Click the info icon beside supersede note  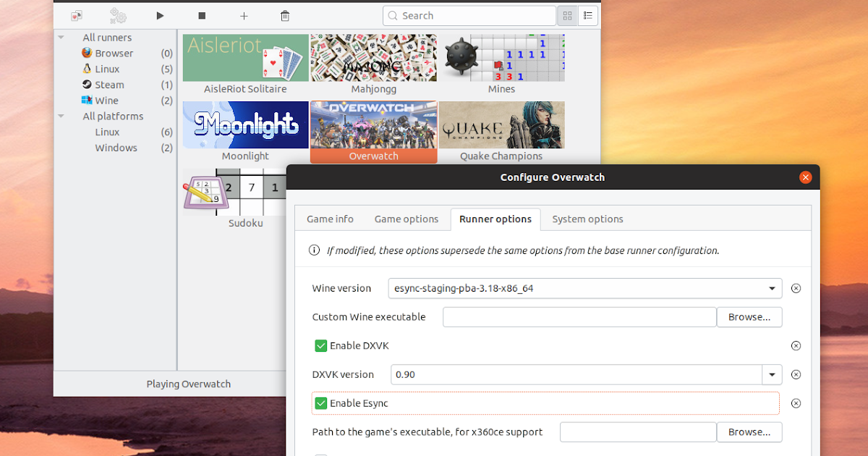314,250
